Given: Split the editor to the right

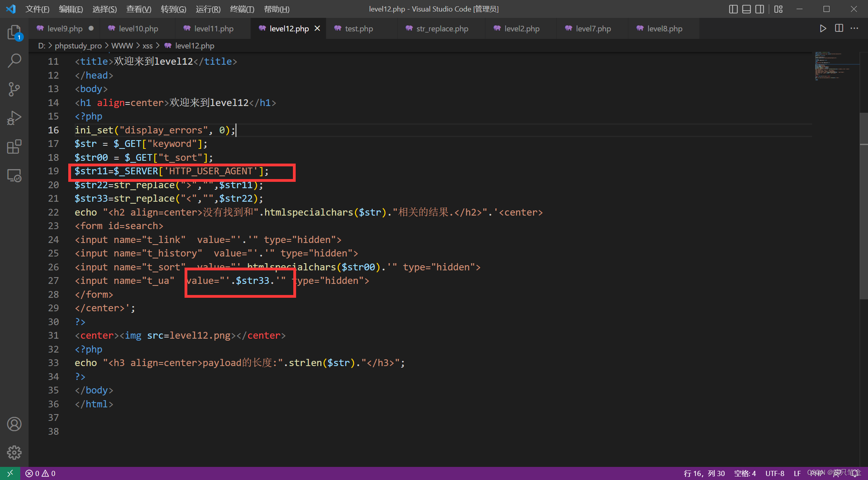Looking at the screenshot, I should [839, 28].
